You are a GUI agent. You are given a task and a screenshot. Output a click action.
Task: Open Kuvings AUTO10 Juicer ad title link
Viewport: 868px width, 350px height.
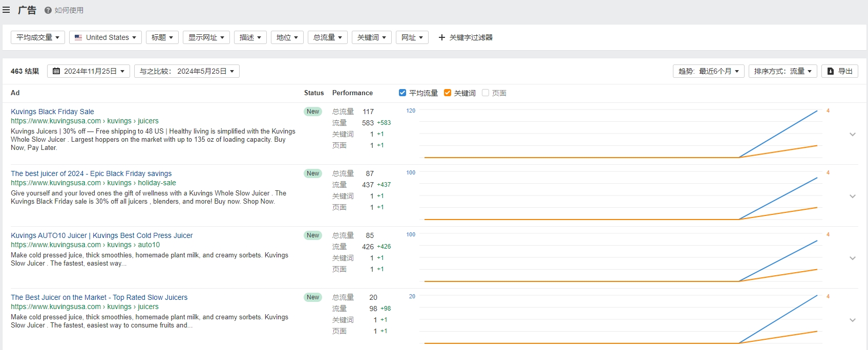coord(102,235)
